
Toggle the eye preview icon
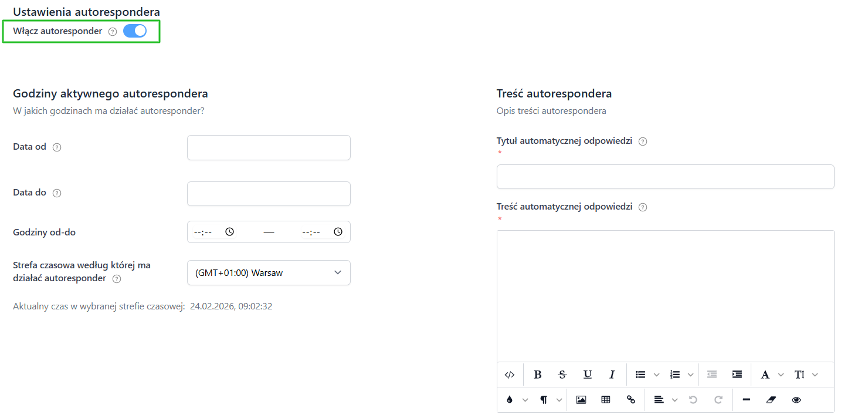796,400
